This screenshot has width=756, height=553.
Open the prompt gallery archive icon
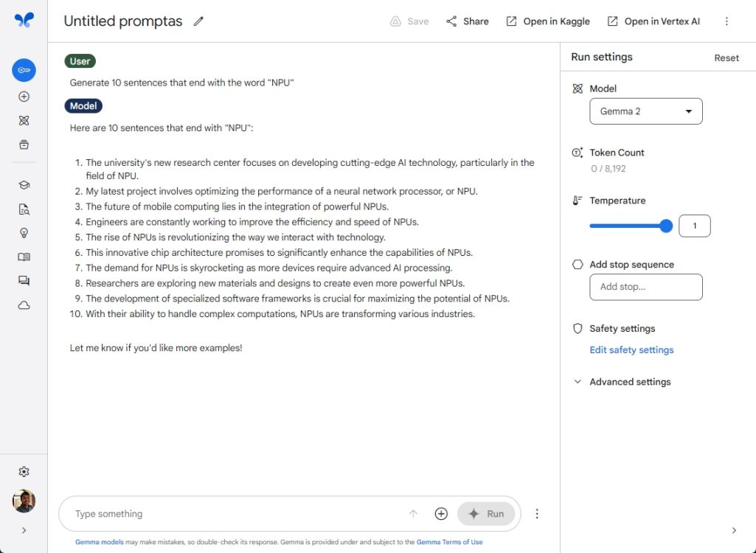pos(24,145)
